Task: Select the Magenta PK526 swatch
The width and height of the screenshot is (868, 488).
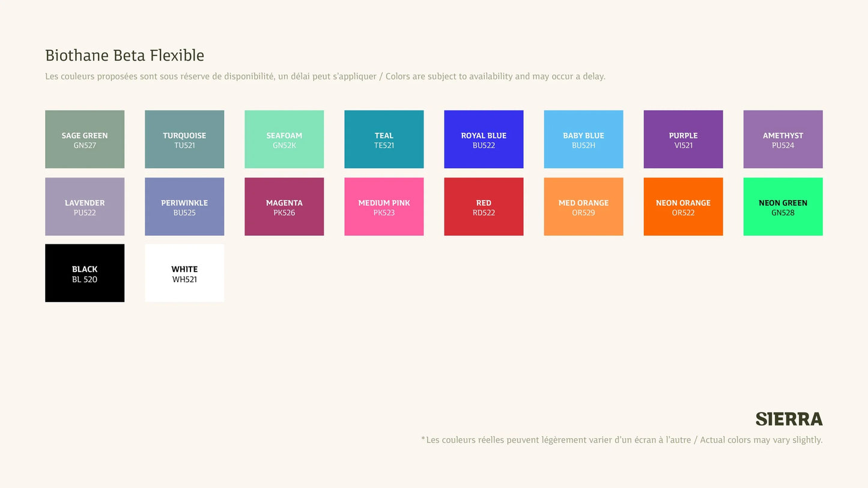Action: (284, 206)
